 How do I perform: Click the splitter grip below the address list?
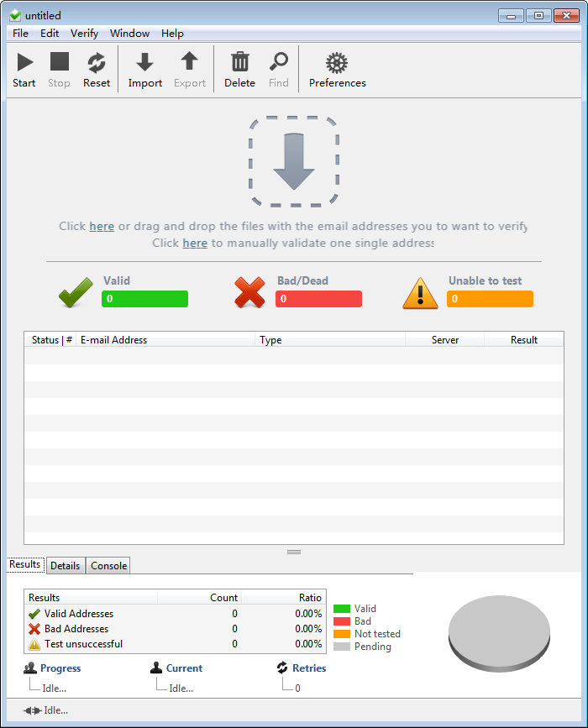pos(294,552)
